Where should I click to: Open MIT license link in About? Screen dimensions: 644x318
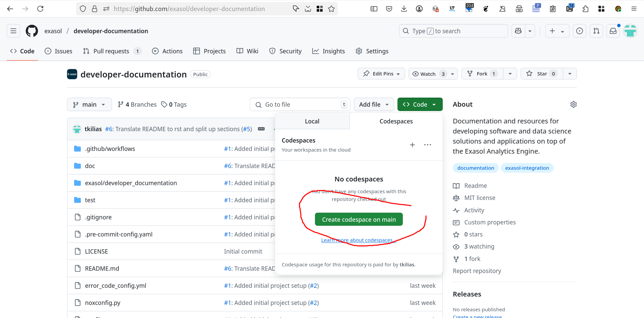pos(480,198)
